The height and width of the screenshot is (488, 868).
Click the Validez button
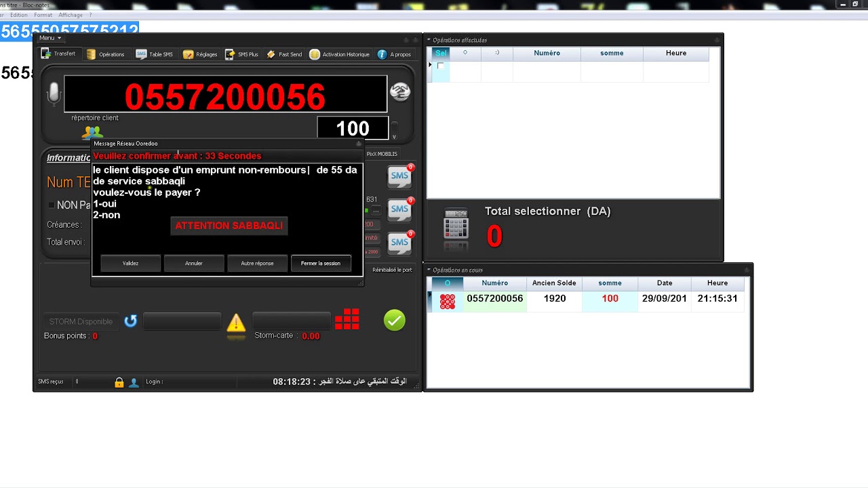[x=131, y=263]
